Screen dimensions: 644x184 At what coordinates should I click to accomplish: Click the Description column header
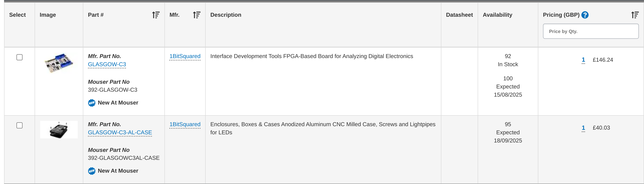[x=226, y=15]
